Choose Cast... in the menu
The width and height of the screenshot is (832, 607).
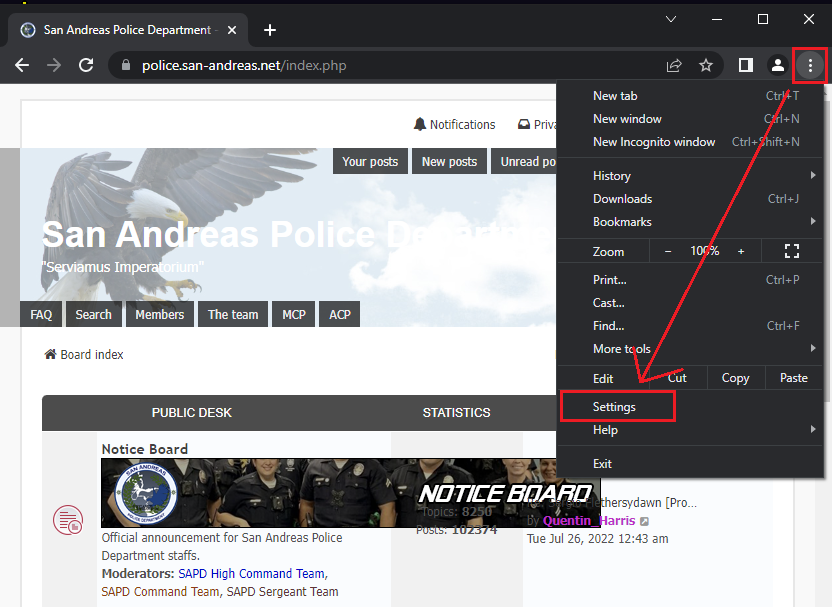(691, 303)
